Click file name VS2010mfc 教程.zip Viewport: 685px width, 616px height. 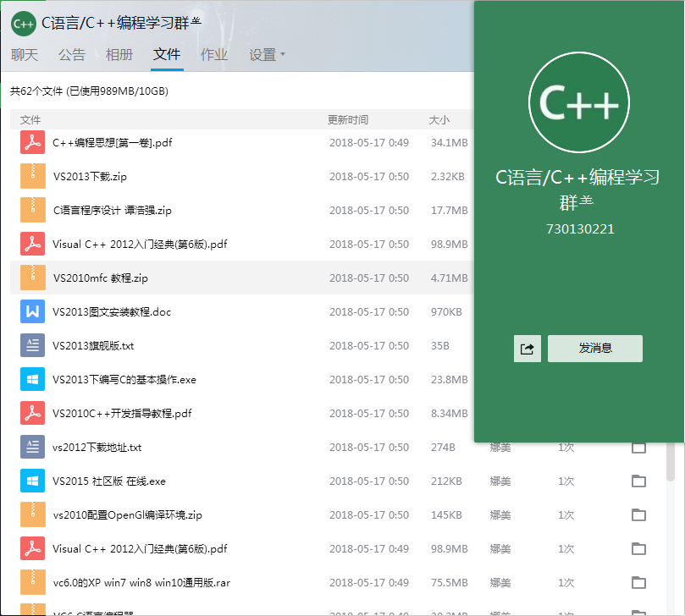click(x=101, y=278)
